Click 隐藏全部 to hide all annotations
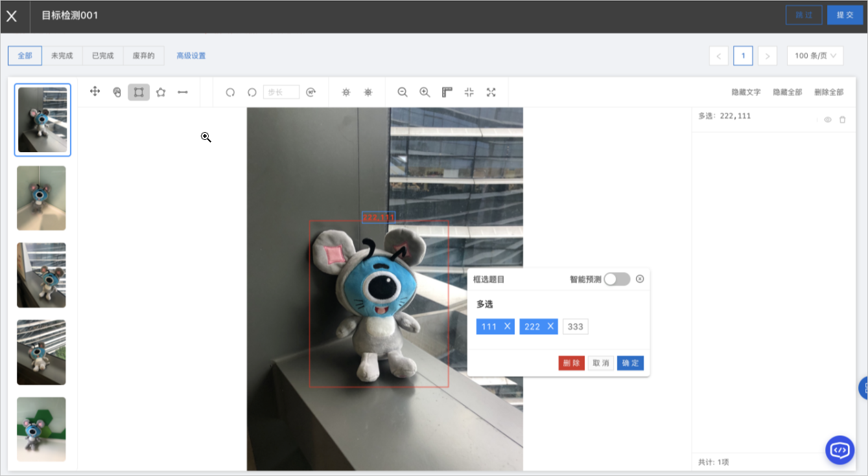Screen dimensions: 868x476 [x=788, y=93]
